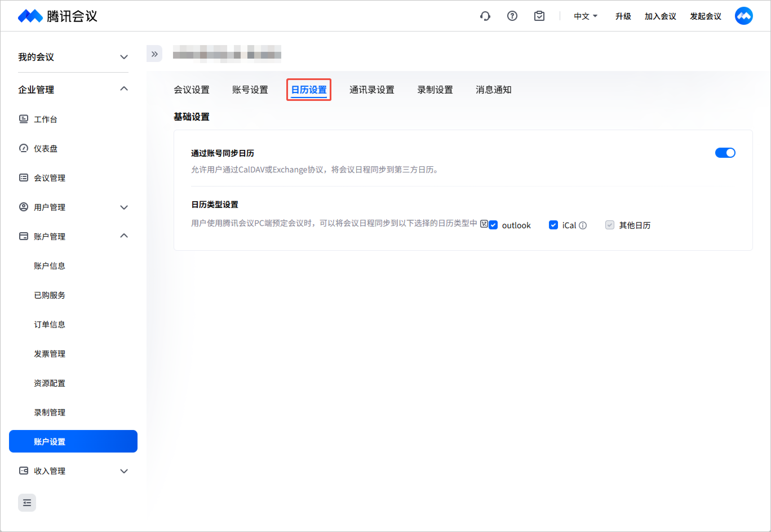Click the 加入会议 link
771x532 pixels.
[x=660, y=16]
